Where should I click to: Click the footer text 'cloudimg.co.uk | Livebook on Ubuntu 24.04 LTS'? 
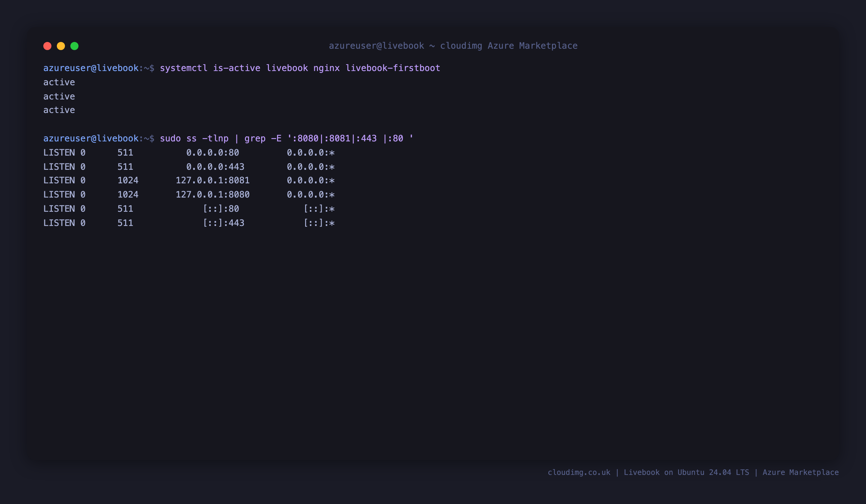(648, 473)
